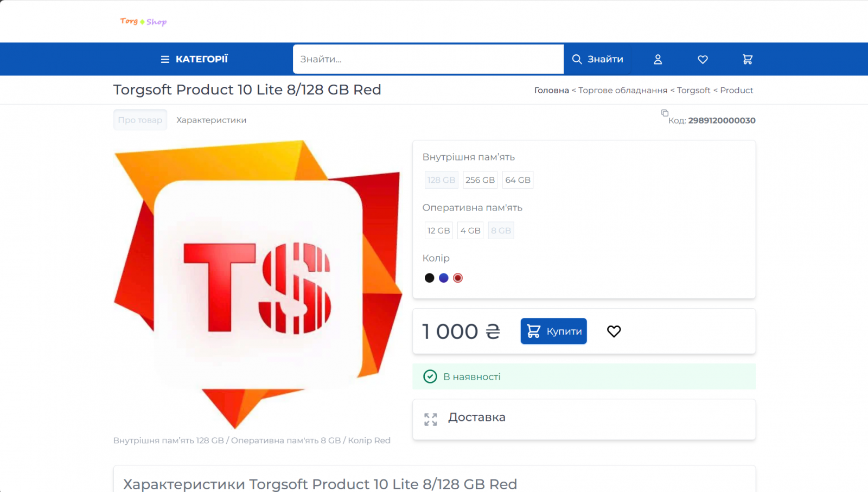Click the В наявності checkmark icon
This screenshot has height=492, width=868.
click(x=430, y=376)
